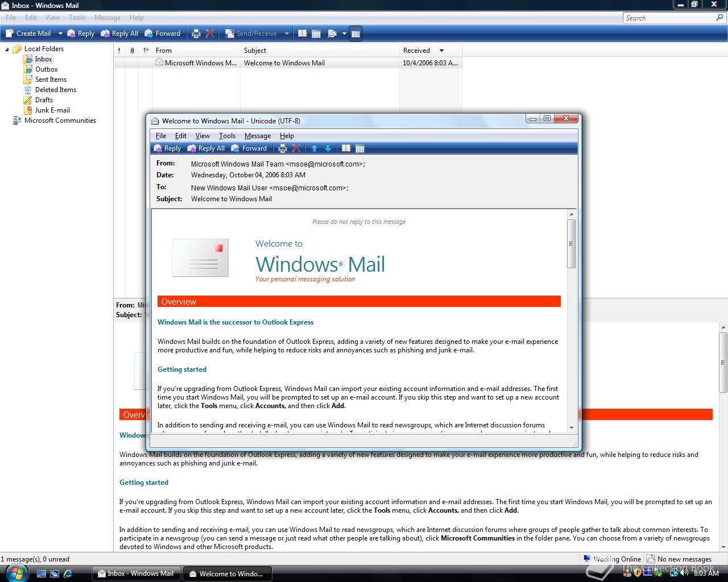Switch to Welcome to Windo... taskbar button

pos(227,573)
